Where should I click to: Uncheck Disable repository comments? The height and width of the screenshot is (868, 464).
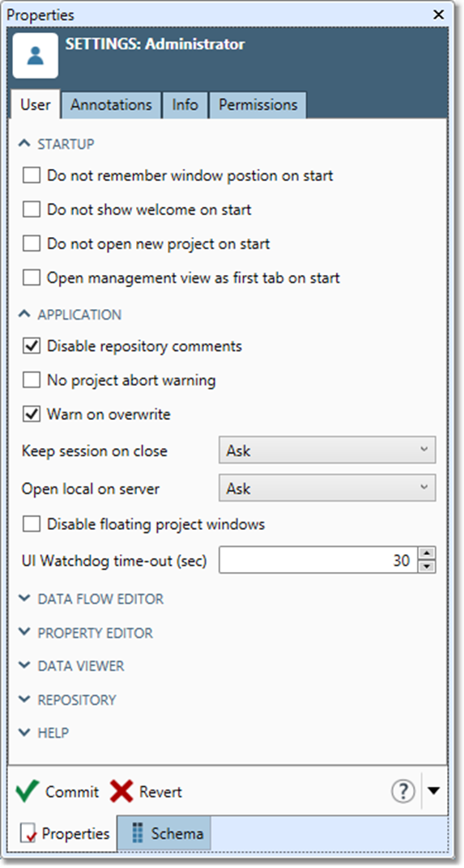click(32, 346)
